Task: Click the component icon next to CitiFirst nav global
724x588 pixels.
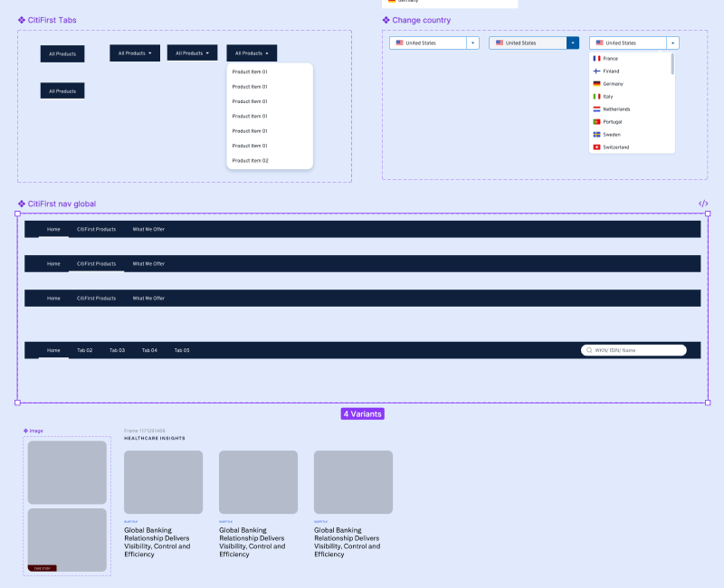Action: click(x=21, y=204)
